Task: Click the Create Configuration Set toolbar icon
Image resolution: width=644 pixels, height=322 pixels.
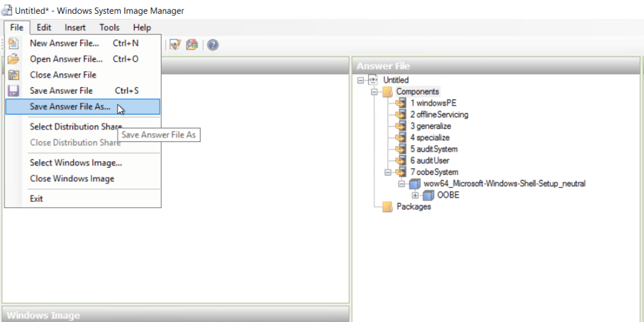Action: point(192,45)
